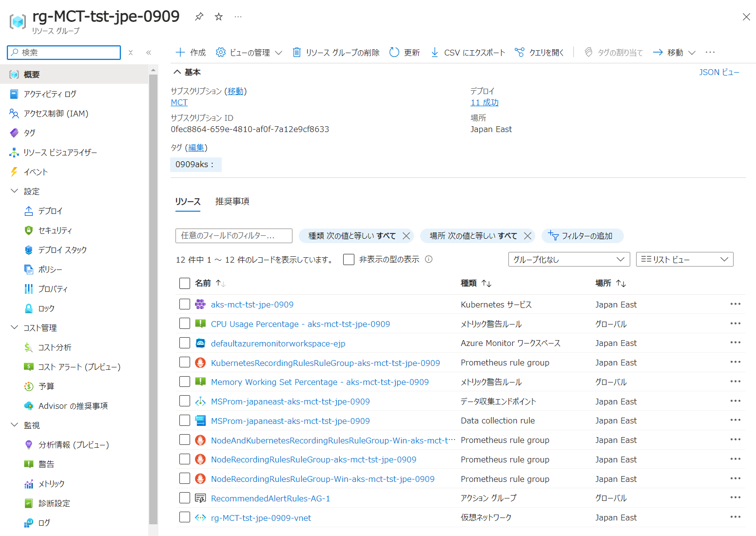Open the リスト ビュー view dropdown
This screenshot has height=536, width=756.
pyautogui.click(x=684, y=259)
